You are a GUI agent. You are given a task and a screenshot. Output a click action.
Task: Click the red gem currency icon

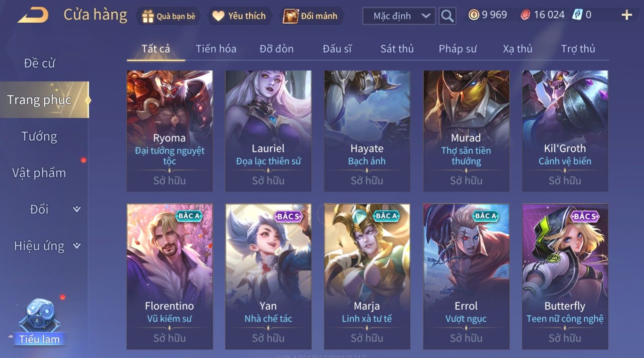(x=525, y=15)
